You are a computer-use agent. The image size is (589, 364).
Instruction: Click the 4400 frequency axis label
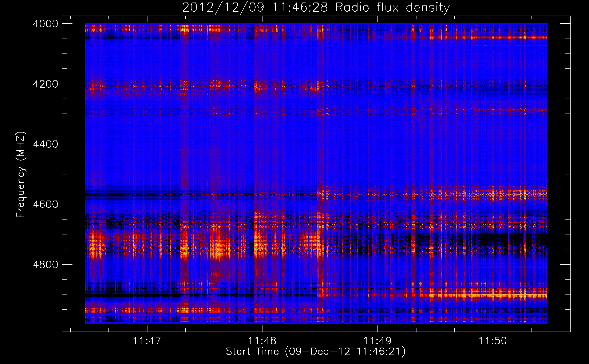46,144
